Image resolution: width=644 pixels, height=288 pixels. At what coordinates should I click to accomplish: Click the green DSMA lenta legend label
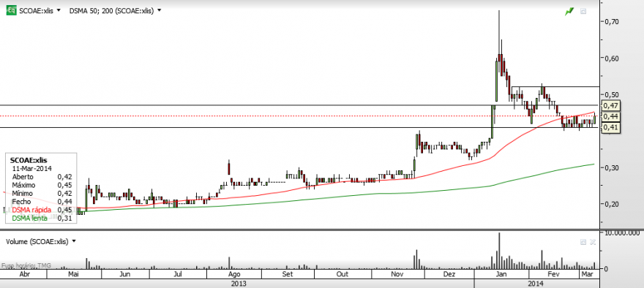pos(29,219)
